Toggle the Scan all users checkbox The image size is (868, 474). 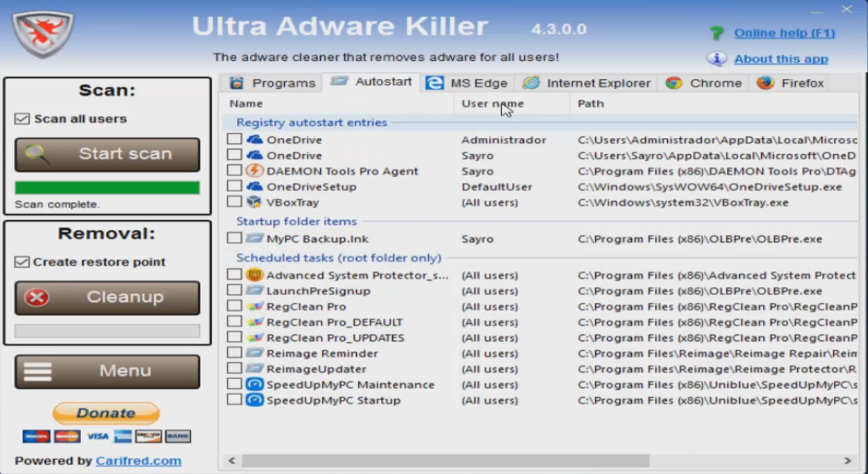click(x=22, y=119)
